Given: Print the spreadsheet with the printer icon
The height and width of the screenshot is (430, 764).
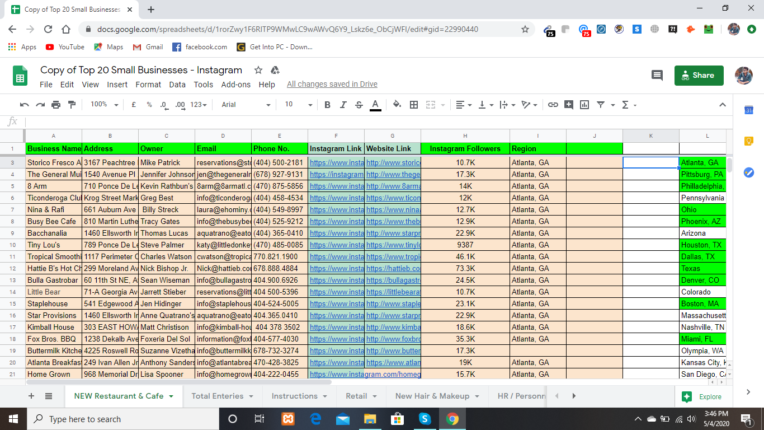Looking at the screenshot, I should click(56, 105).
